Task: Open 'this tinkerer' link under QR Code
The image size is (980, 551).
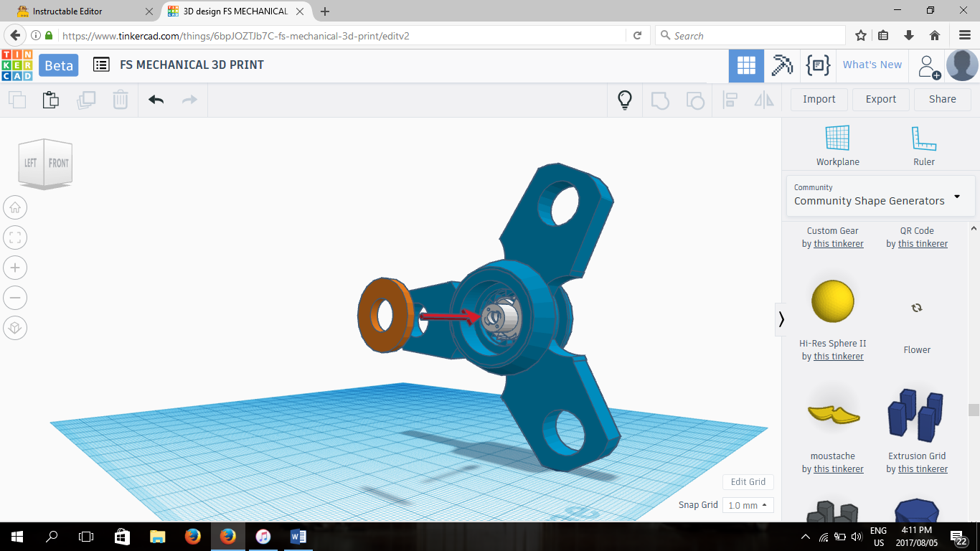Action: pyautogui.click(x=923, y=244)
